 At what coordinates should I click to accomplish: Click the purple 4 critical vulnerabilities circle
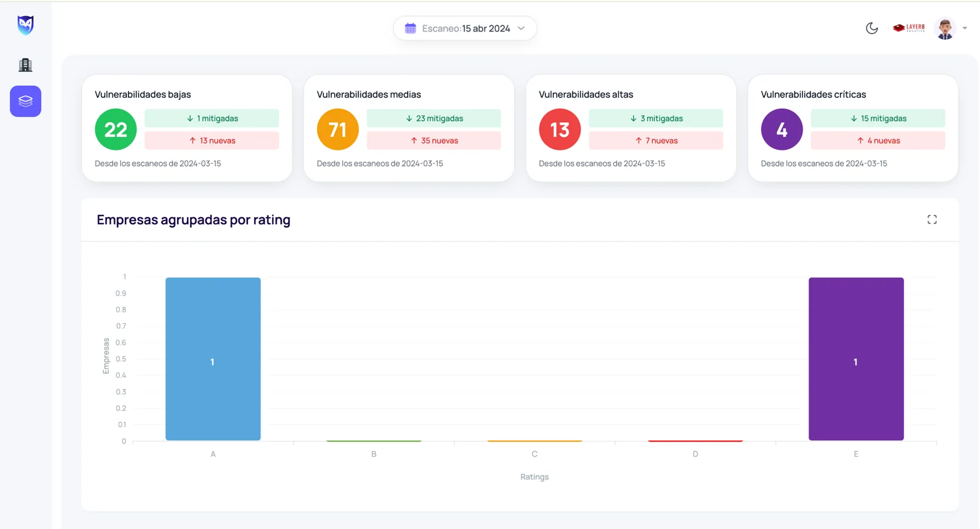(782, 130)
